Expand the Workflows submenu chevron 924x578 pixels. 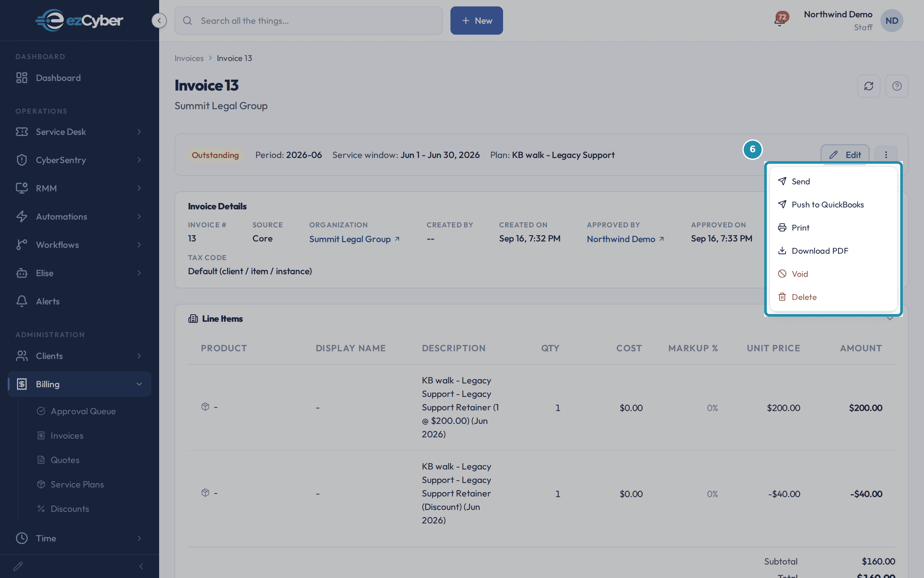139,245
